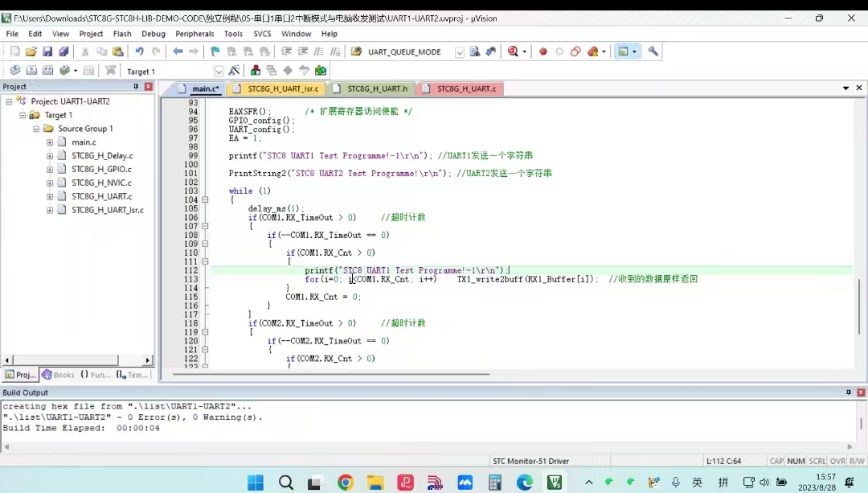Open Google Chrome from the taskbar

tap(346, 483)
